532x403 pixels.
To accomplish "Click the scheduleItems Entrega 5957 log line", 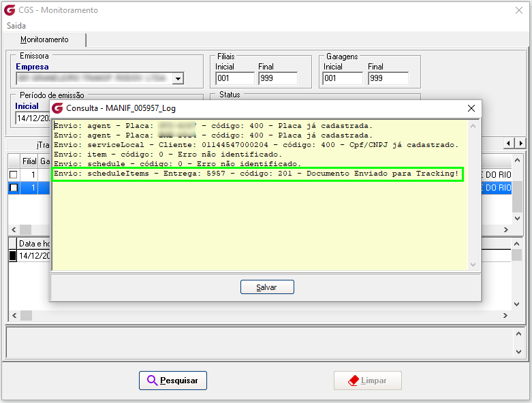I will click(256, 174).
